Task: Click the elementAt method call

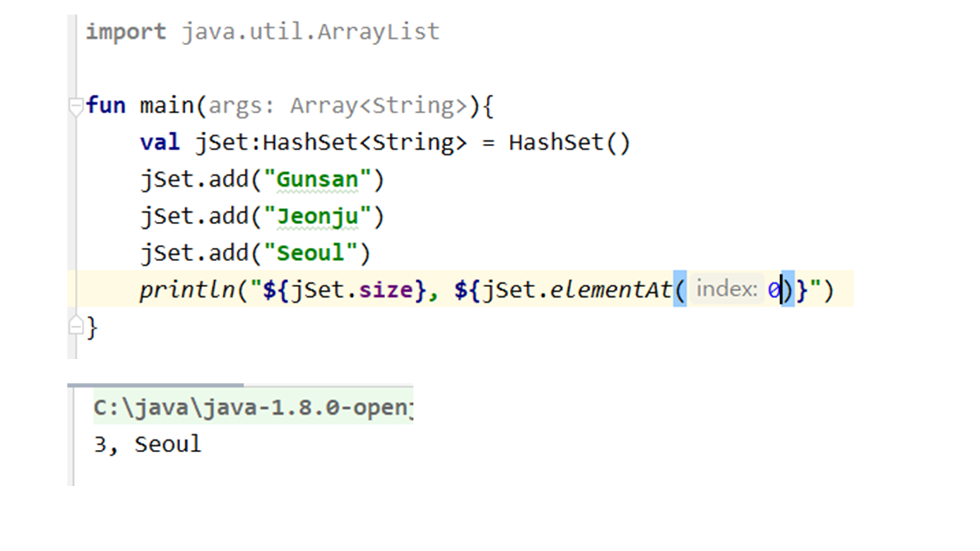Action: coord(610,291)
